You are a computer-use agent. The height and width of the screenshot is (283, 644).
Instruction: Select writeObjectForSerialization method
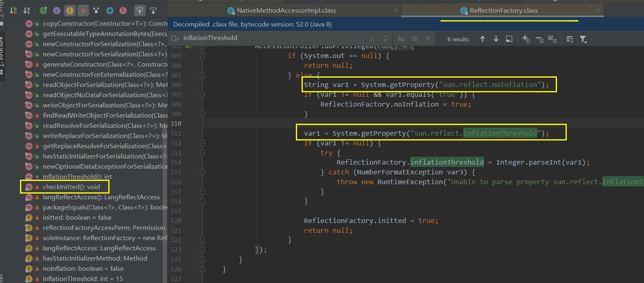[x=105, y=105]
